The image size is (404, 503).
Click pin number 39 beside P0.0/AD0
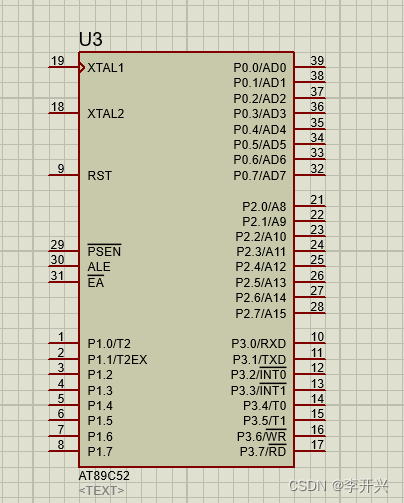(x=317, y=61)
